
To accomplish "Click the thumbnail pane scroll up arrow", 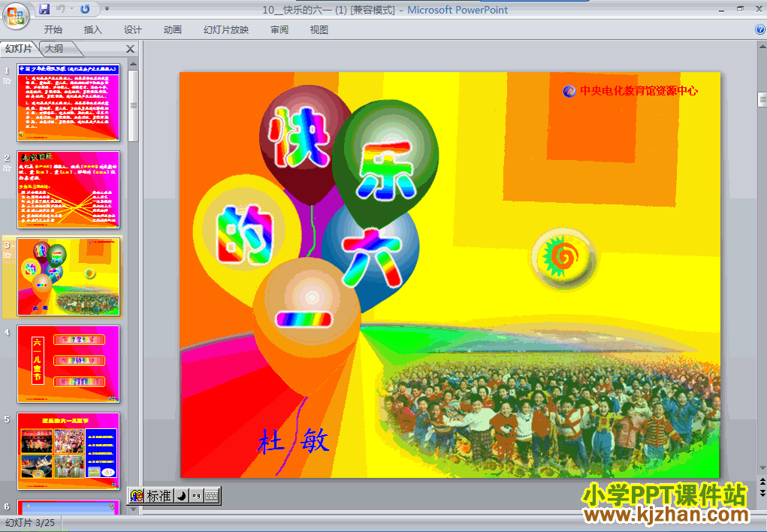I will coord(133,64).
